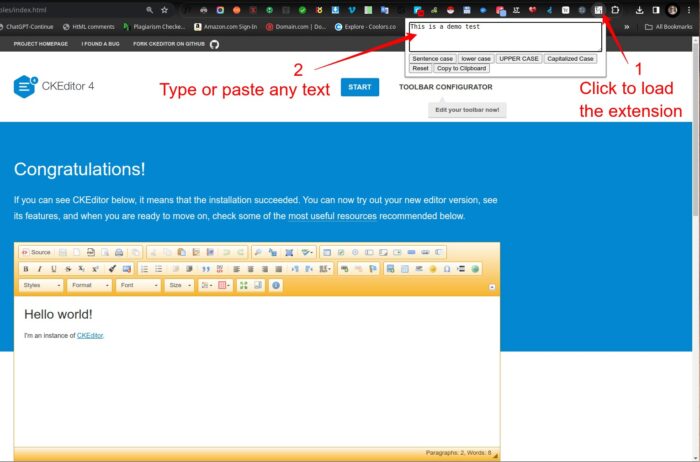This screenshot has width=700, height=462.
Task: Click the Print icon in editor toolbar
Action: [x=119, y=252]
